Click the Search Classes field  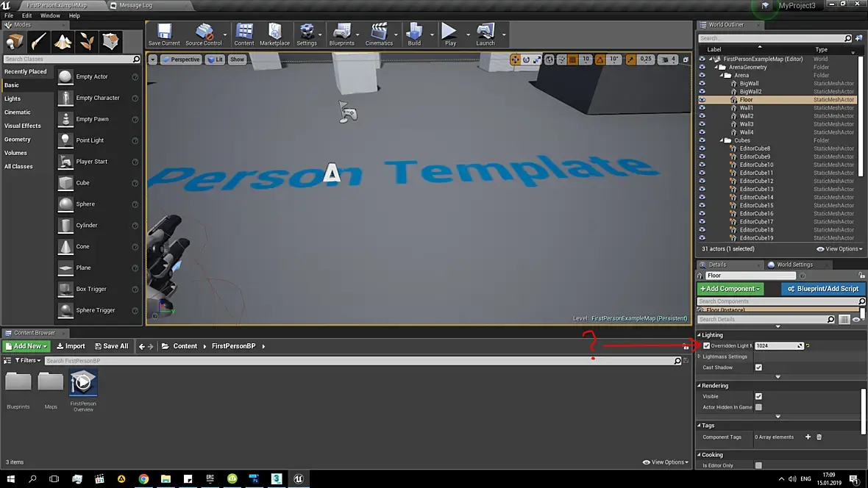pos(71,59)
